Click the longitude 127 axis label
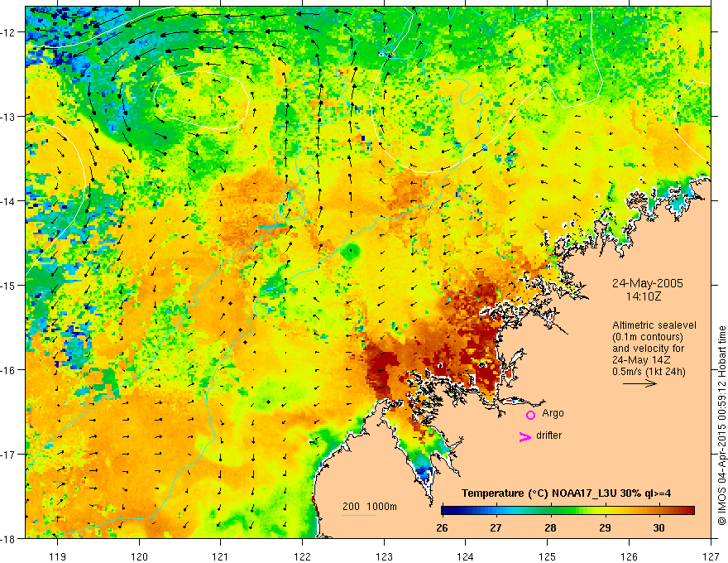 coord(711,556)
